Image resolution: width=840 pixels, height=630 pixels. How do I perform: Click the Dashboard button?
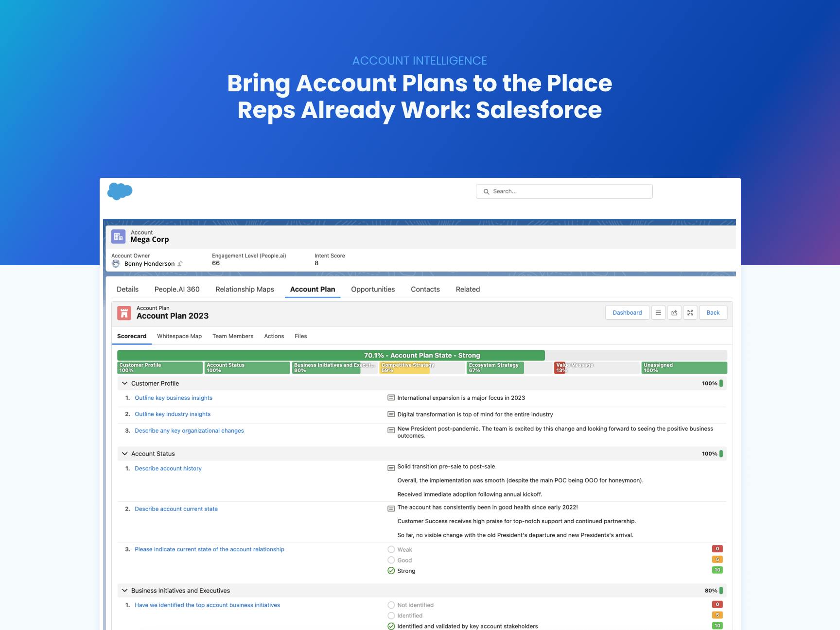click(627, 313)
